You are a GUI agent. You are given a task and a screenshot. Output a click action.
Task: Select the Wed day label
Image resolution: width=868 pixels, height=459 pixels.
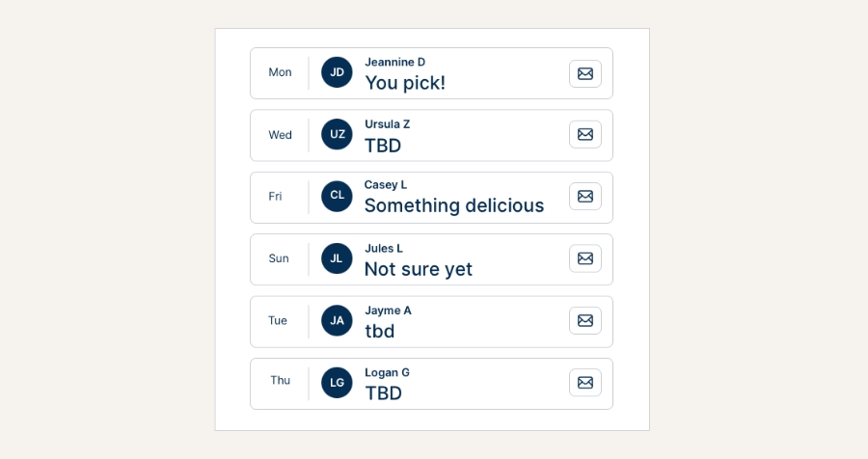[x=280, y=135]
